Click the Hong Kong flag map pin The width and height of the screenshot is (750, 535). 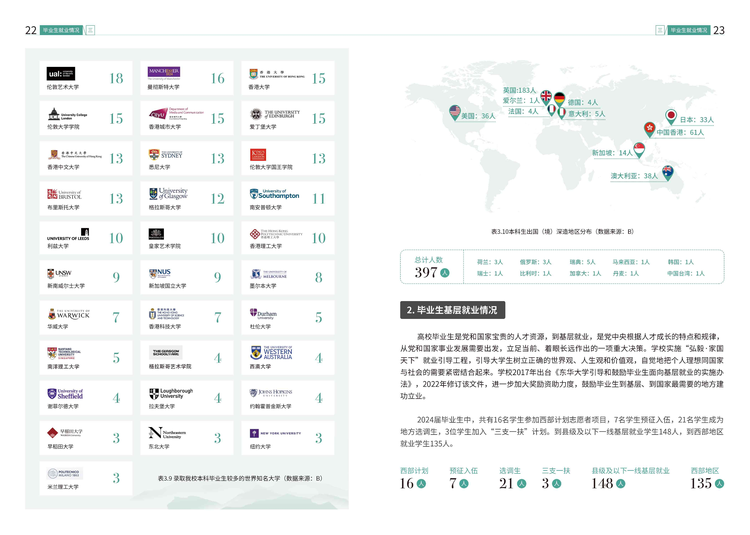click(649, 129)
